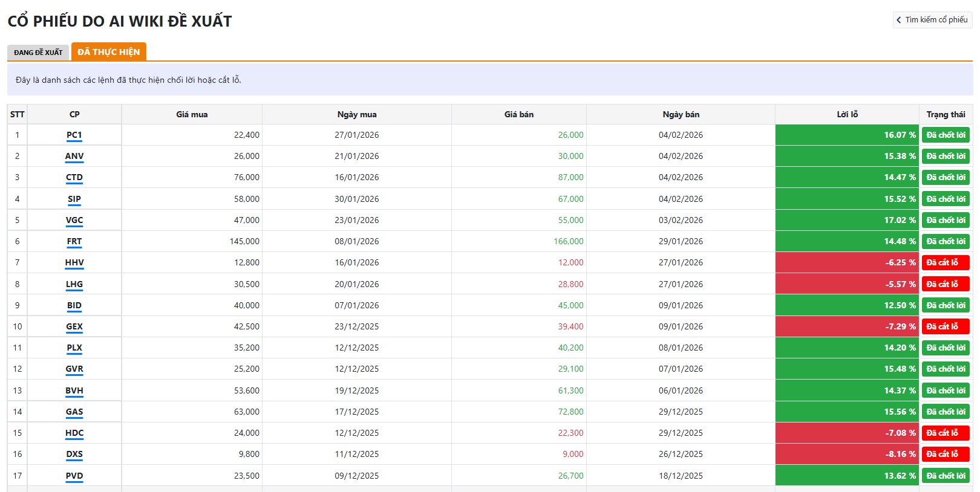Click the CTD ticker symbol

coord(74,177)
